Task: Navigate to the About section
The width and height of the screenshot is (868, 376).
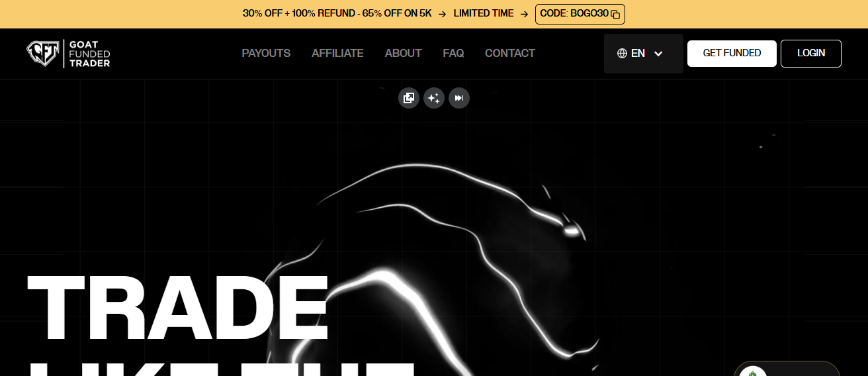Action: [403, 54]
